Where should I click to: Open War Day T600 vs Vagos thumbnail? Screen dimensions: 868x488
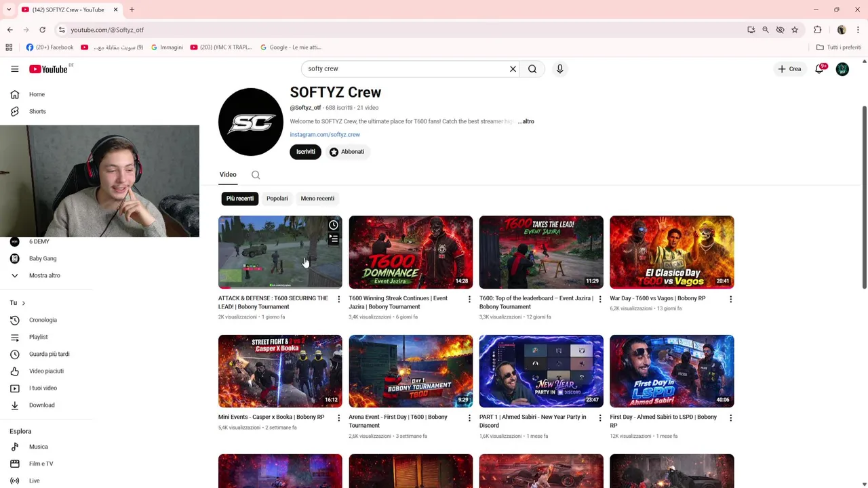671,252
